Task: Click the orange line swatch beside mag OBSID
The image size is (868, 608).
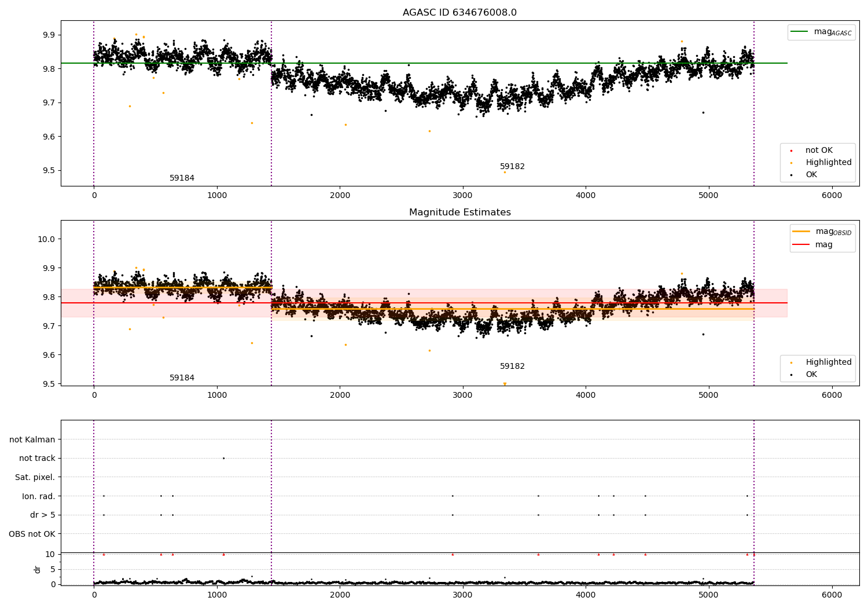Action: point(801,232)
